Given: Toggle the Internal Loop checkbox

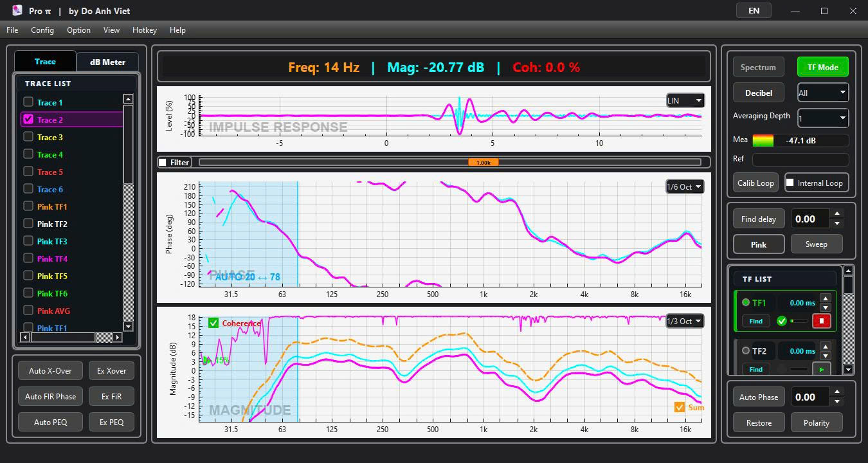Looking at the screenshot, I should tap(790, 183).
